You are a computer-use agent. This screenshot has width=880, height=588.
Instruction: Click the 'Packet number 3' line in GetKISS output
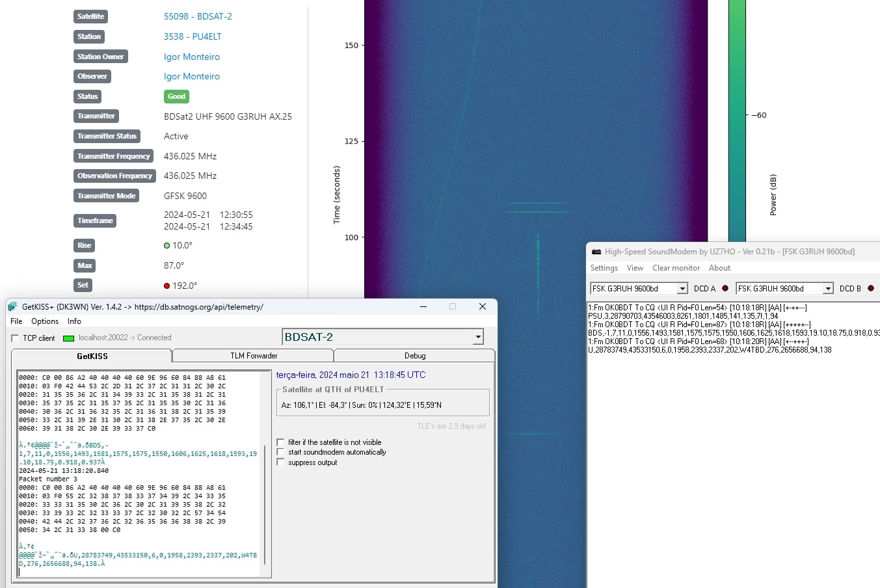pyautogui.click(x=48, y=479)
